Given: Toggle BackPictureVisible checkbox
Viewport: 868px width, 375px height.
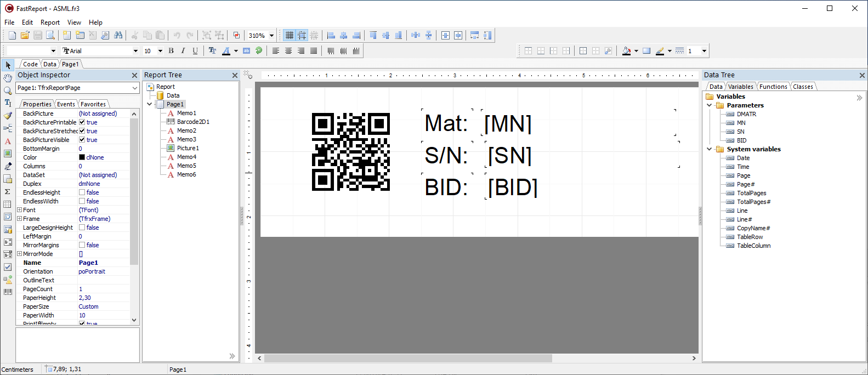Looking at the screenshot, I should click(82, 140).
